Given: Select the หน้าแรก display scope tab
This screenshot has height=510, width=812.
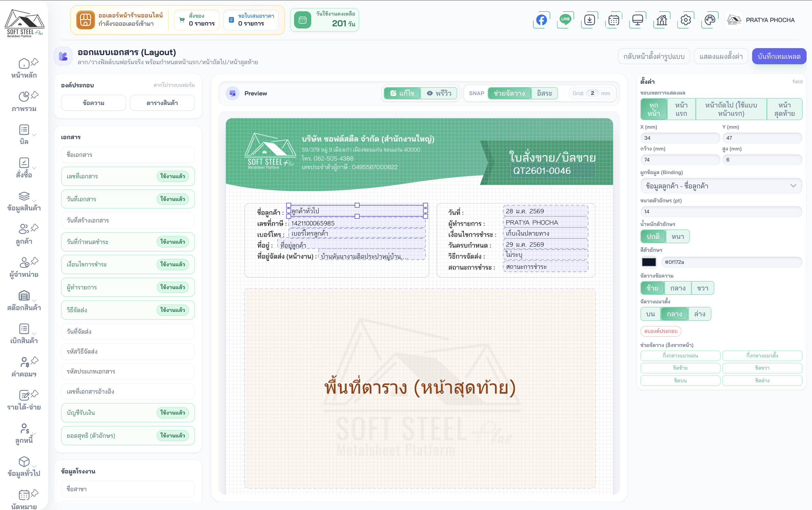Looking at the screenshot, I should tap(681, 109).
